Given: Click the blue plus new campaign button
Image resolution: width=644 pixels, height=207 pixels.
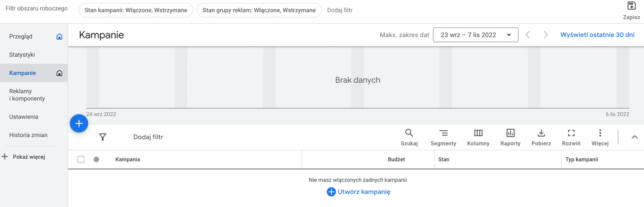Looking at the screenshot, I should tap(79, 123).
